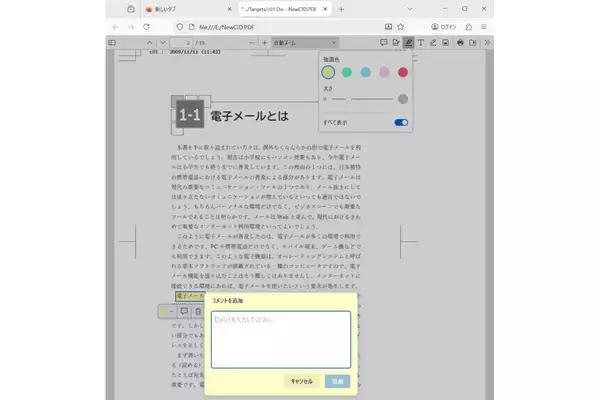The width and height of the screenshot is (600, 400).
Task: Click inside the comment text box
Action: pos(281,340)
